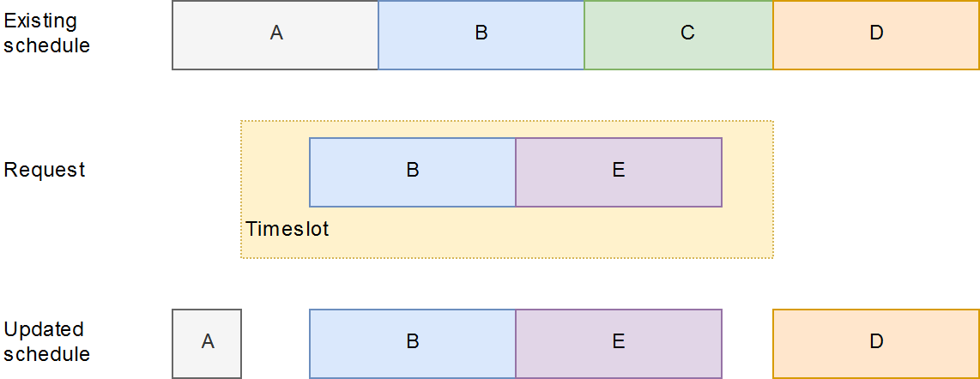Click the "Existing schedule" row label
980x379 pixels.
46,33
